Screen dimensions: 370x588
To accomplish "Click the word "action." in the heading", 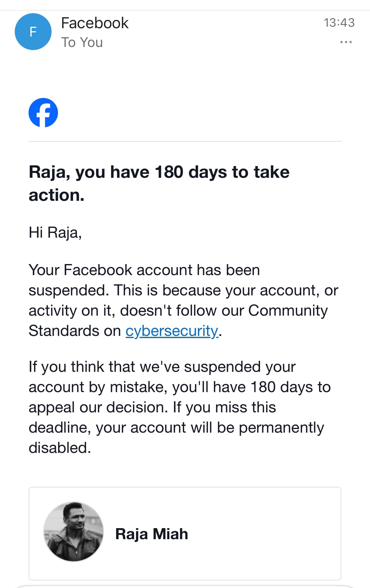I will click(56, 195).
